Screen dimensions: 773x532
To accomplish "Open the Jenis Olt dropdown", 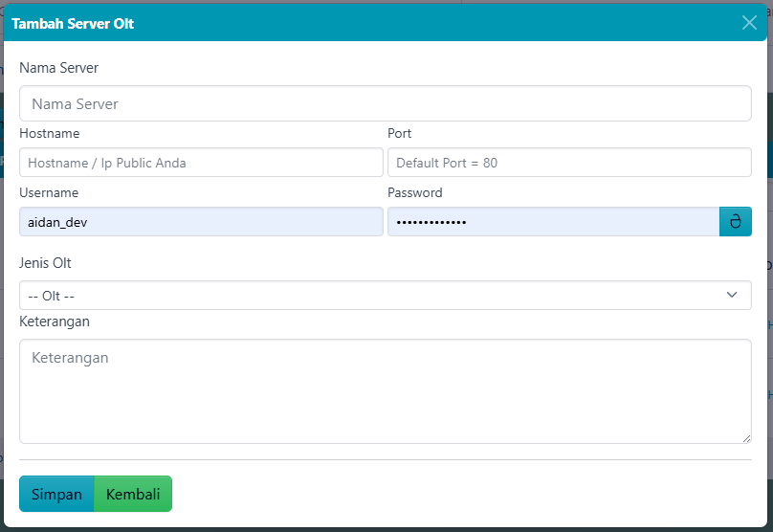I will [x=385, y=296].
